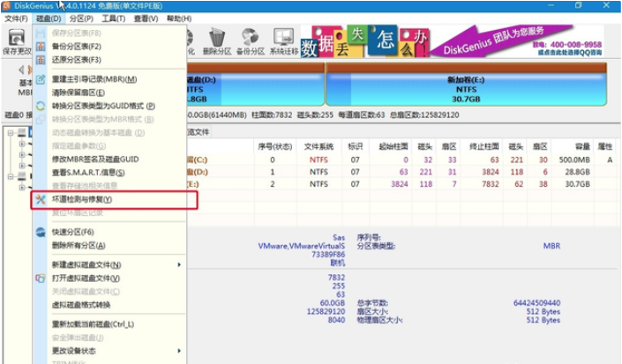Expand the child under the second disk node

tap(22, 187)
